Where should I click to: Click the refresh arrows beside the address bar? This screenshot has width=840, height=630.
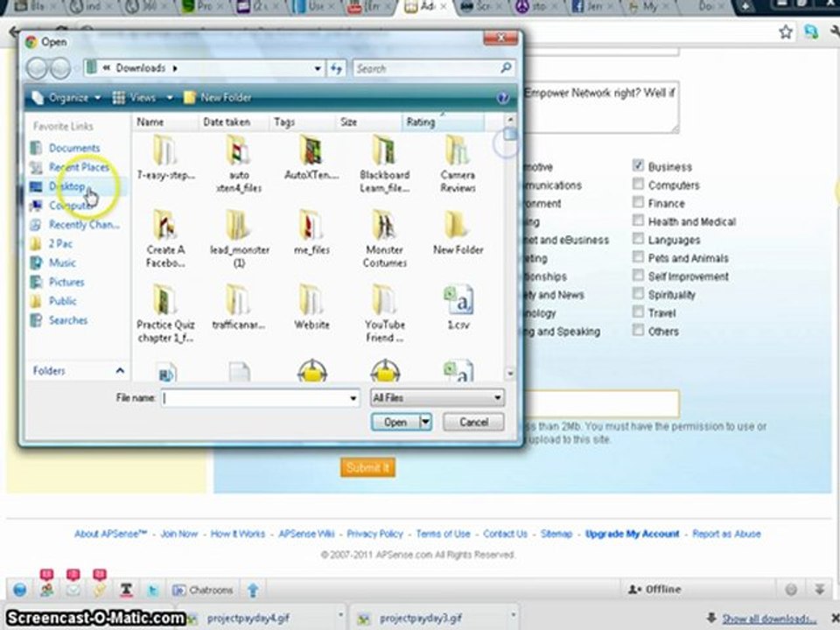coord(336,68)
